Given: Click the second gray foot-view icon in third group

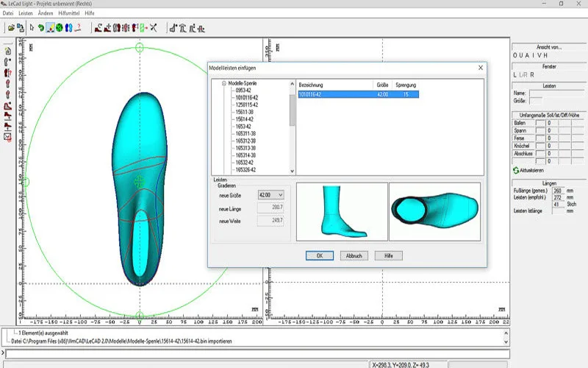Looking at the screenshot, I should pos(182,28).
